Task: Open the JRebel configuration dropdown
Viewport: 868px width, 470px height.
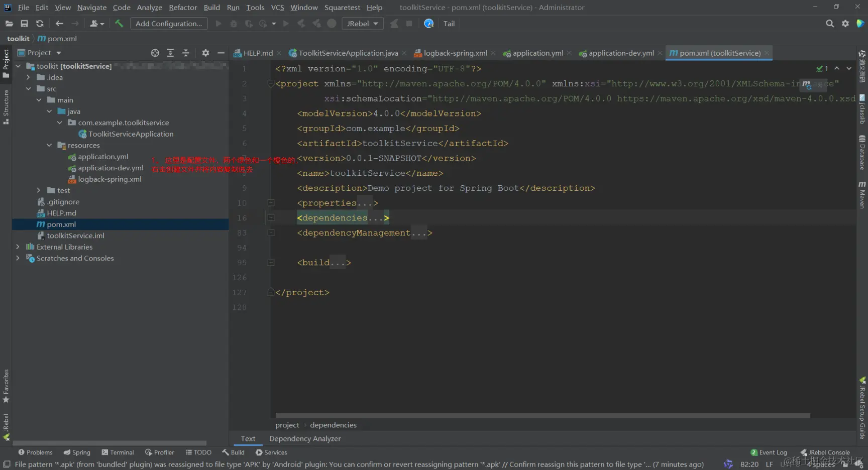Action: click(363, 24)
